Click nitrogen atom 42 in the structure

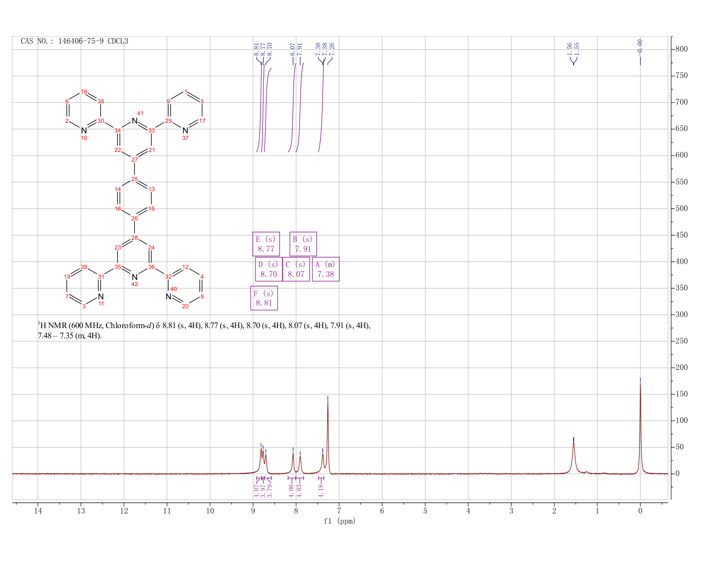pyautogui.click(x=135, y=277)
